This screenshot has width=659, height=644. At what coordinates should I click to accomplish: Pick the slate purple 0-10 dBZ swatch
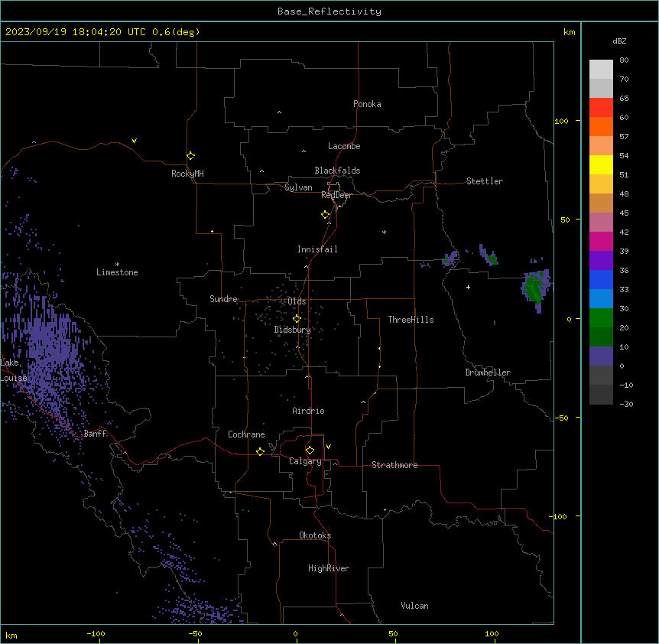(x=601, y=356)
